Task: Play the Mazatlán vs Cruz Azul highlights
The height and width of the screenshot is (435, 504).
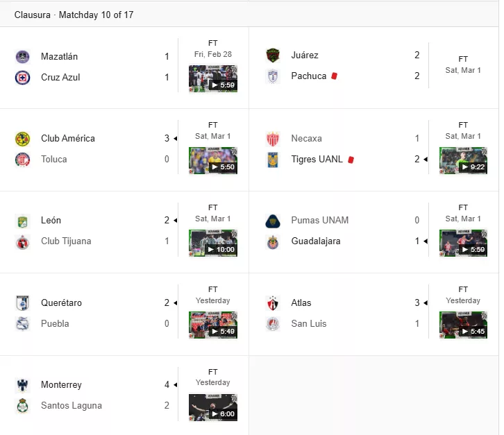Action: coord(213,78)
